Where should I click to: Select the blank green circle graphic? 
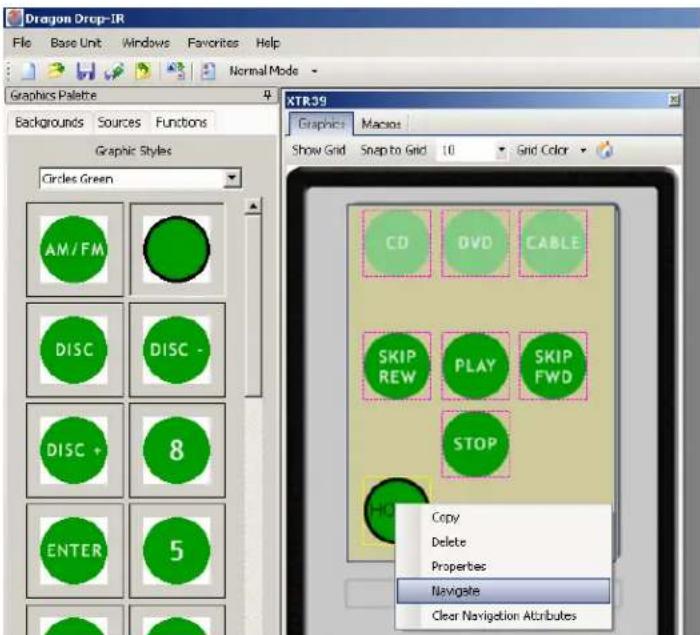click(x=177, y=249)
